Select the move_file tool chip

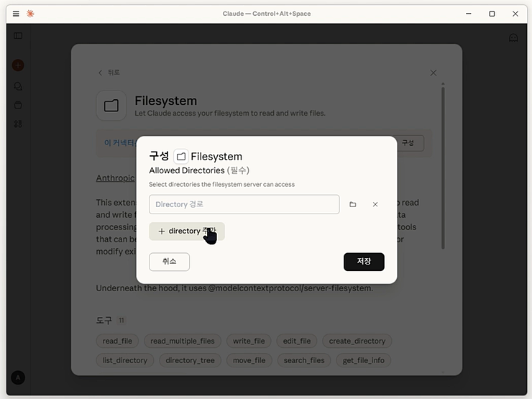pyautogui.click(x=249, y=360)
